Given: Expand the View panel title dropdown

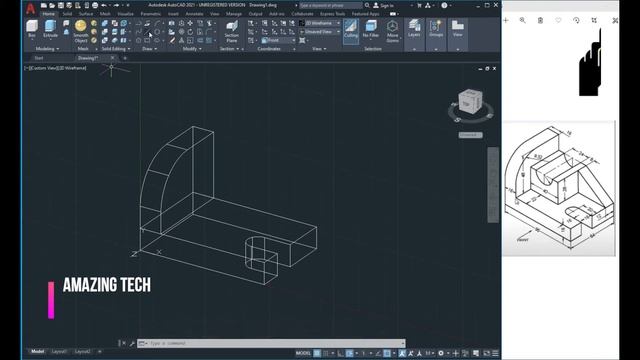Looking at the screenshot, I should coord(319,49).
